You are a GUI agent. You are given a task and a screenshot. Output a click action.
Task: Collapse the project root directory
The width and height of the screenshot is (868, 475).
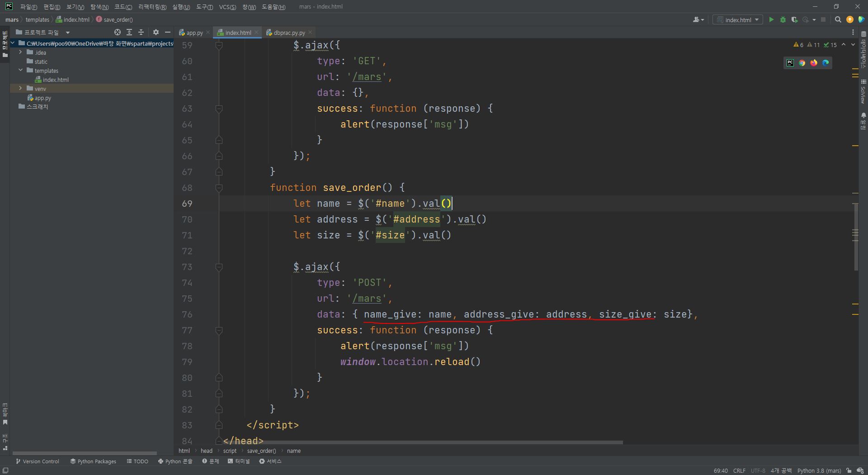(x=12, y=43)
